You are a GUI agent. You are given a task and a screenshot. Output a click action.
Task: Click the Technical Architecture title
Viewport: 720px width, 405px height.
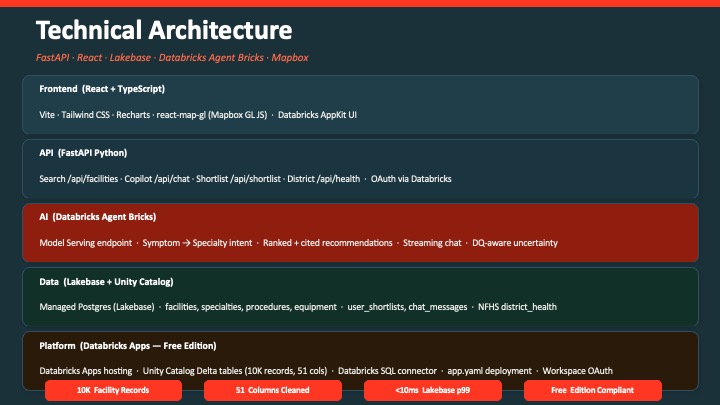tap(164, 30)
